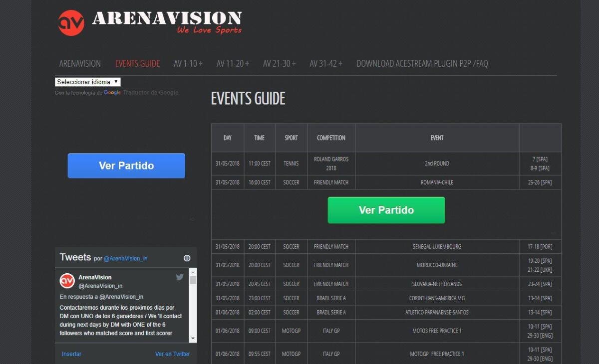599x364 pixels.
Task: Open the info icon on the Tweets widget
Action: pyautogui.click(x=187, y=258)
